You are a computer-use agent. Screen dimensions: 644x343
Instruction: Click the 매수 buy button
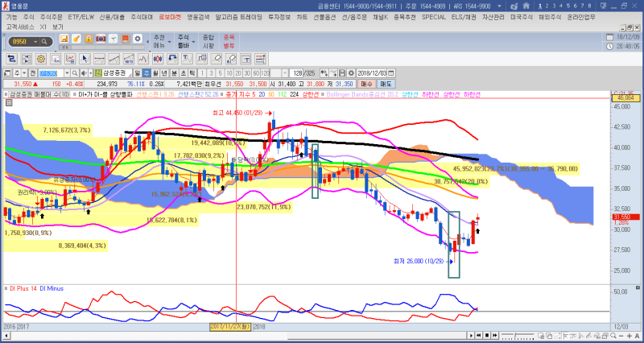point(366,84)
